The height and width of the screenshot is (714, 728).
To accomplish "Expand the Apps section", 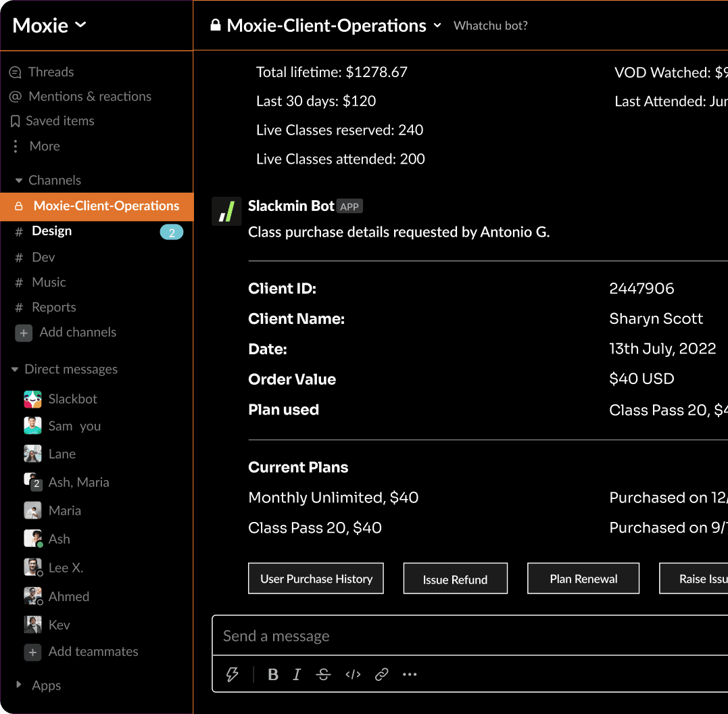I will pos(18,685).
